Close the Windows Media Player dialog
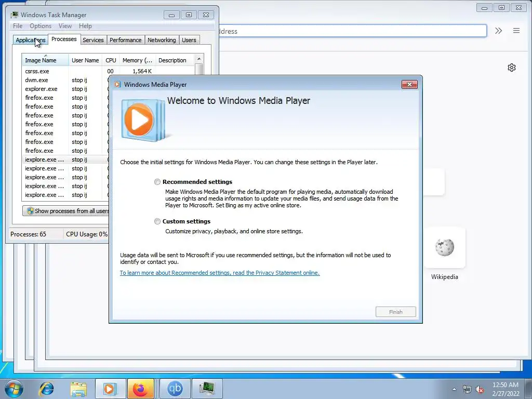Image resolution: width=532 pixels, height=399 pixels. (409, 85)
